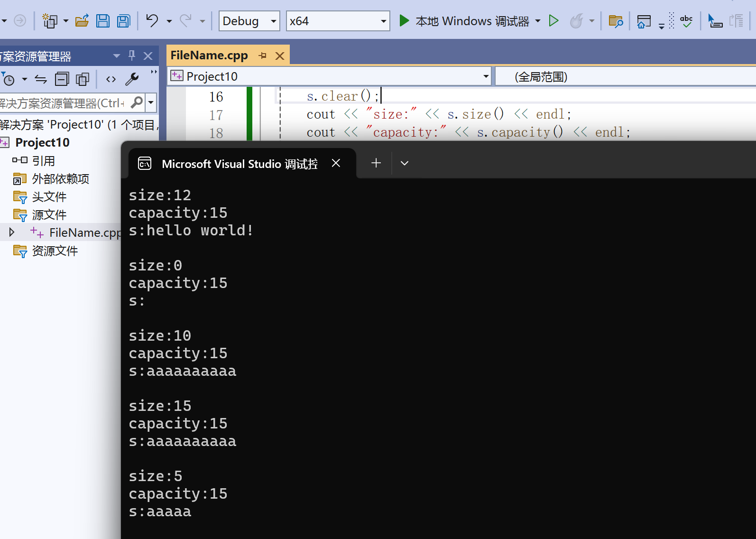Undo the last action
Image resolution: width=756 pixels, height=539 pixels.
pos(152,20)
